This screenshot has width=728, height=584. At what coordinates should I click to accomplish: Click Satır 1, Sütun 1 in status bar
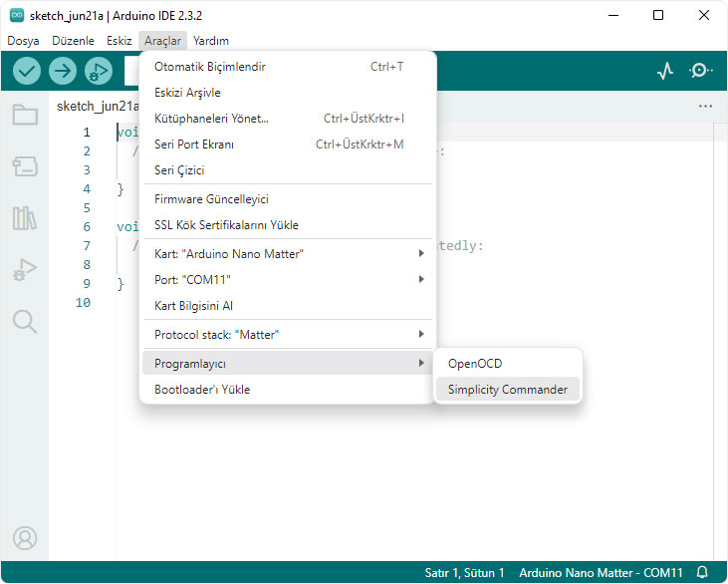tap(464, 572)
